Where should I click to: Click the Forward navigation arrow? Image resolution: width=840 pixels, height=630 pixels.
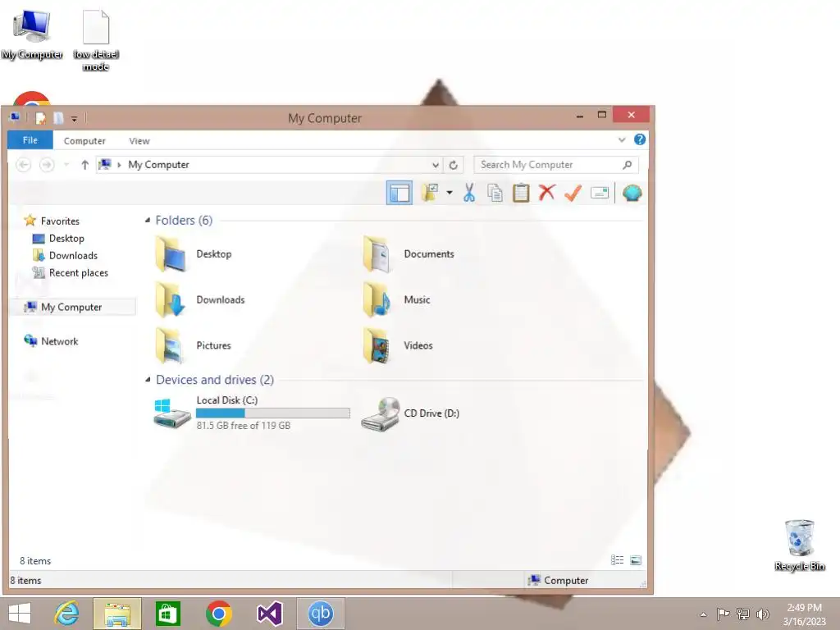[x=47, y=164]
